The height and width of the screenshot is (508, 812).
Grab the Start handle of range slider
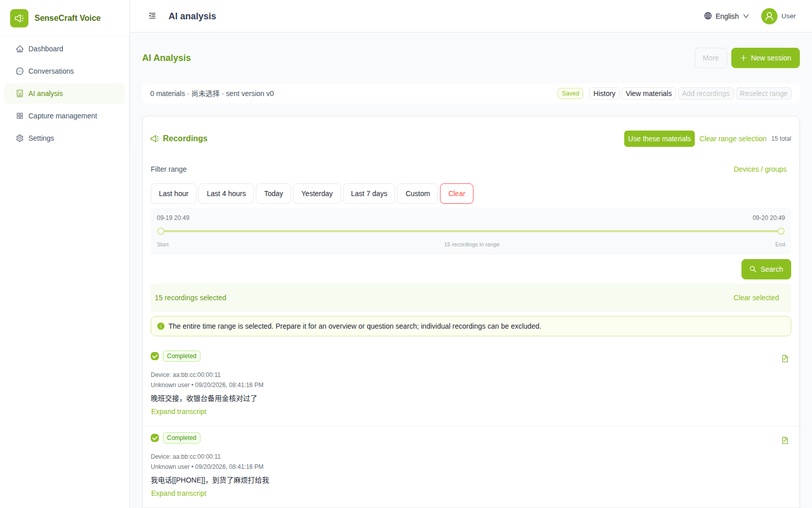[161, 231]
